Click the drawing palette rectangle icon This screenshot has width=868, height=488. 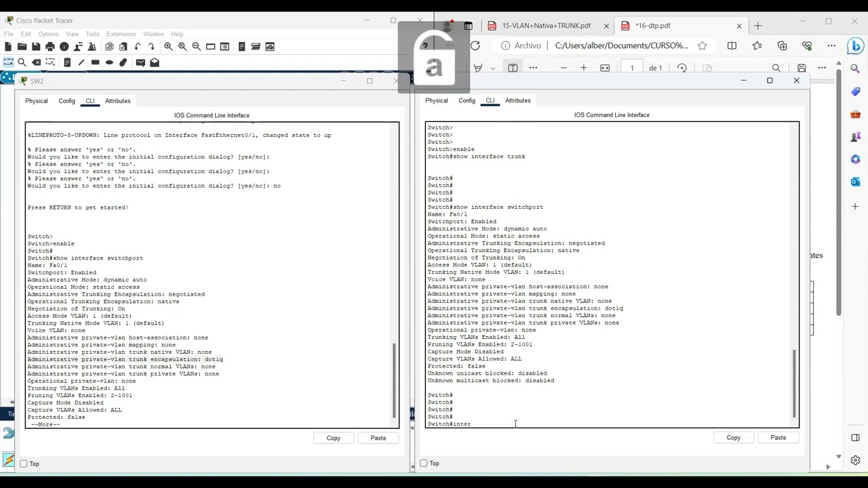[210, 47]
